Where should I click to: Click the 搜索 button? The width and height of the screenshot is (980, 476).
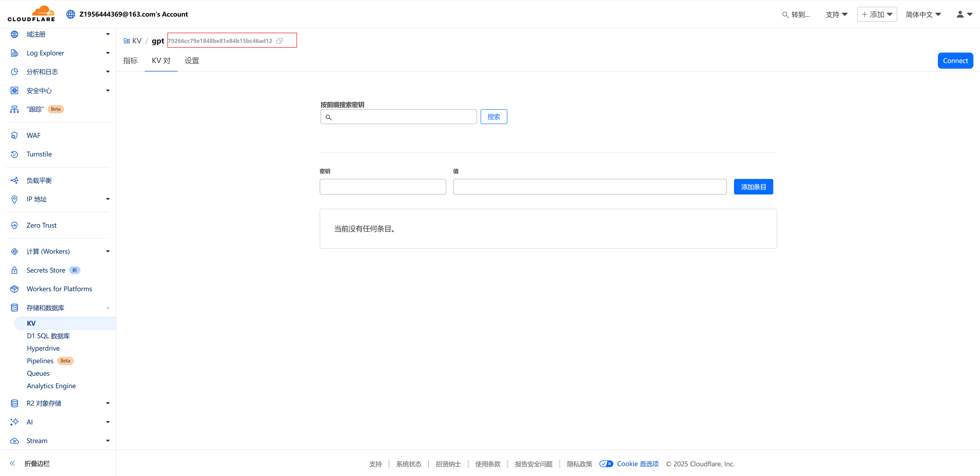pos(494,116)
